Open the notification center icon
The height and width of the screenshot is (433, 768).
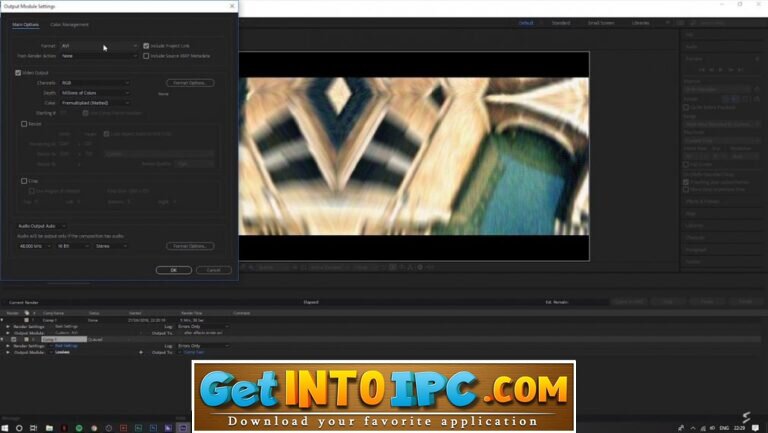tap(755, 428)
